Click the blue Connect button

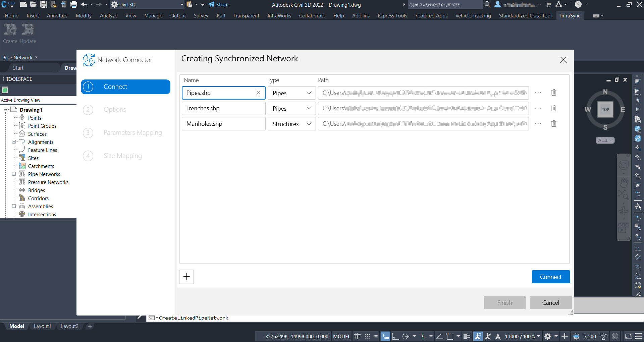pos(551,277)
